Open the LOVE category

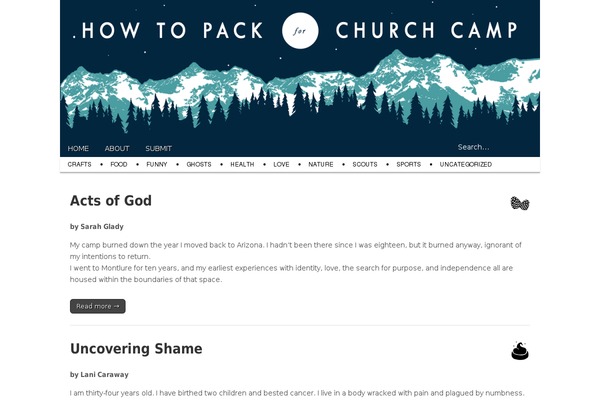(x=281, y=164)
